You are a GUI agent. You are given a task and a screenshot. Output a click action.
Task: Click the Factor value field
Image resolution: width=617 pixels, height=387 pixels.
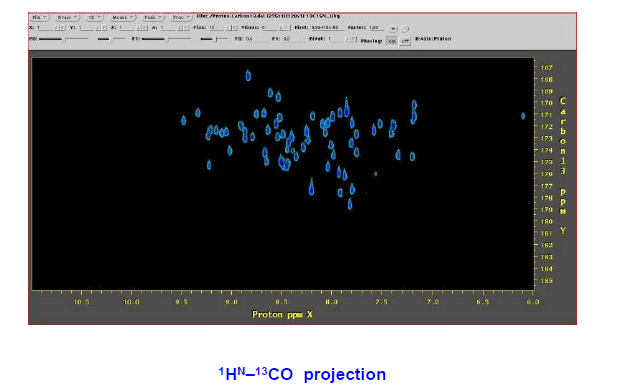(x=376, y=28)
